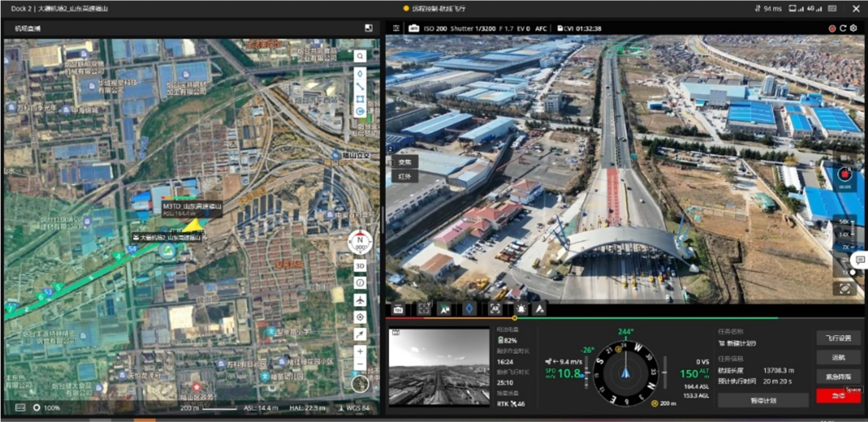This screenshot has height=422, width=868.
Task: Open the map search tool
Action: point(360,56)
